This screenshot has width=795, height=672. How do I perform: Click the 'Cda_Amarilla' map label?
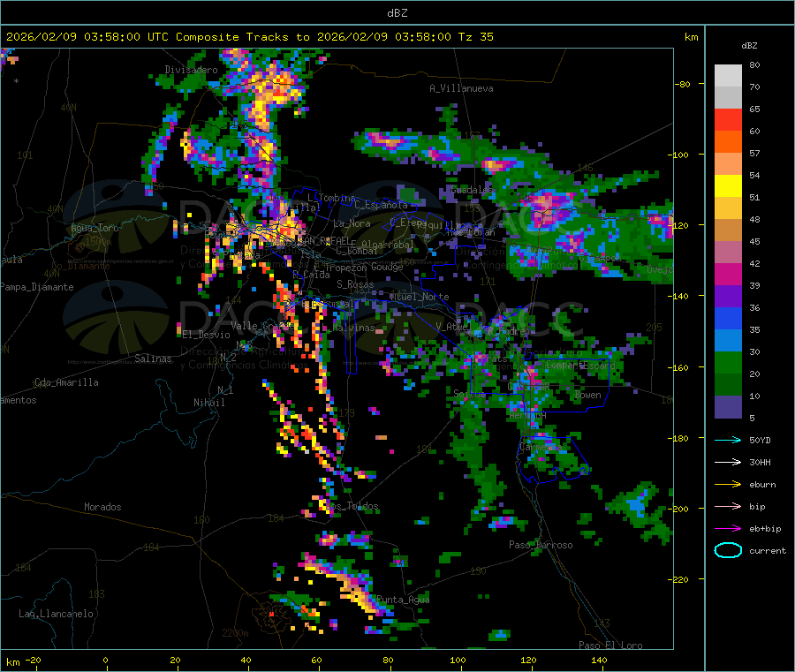(66, 382)
